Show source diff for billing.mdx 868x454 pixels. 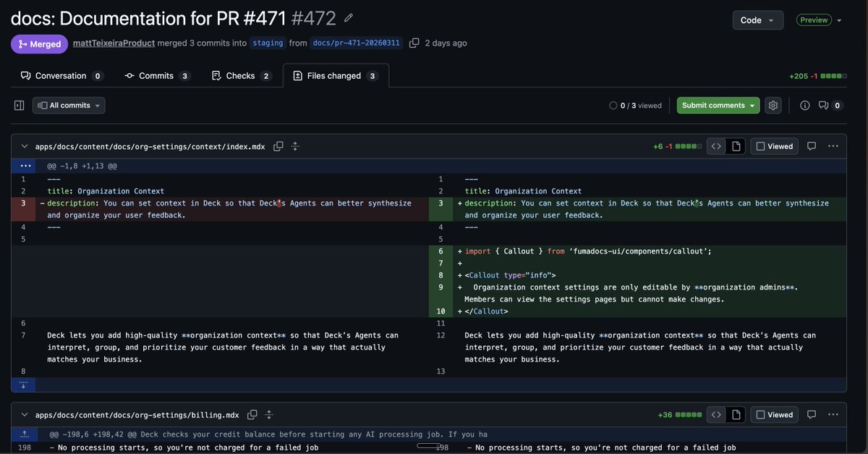click(x=716, y=415)
